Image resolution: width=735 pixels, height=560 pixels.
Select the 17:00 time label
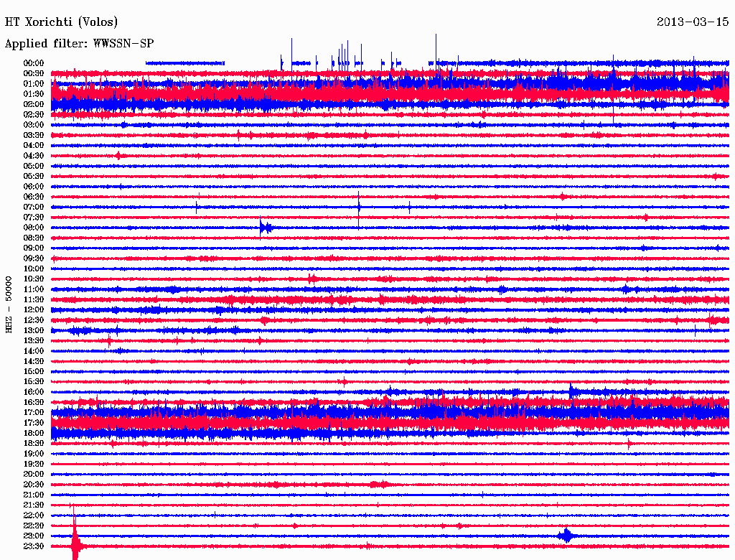coord(34,413)
